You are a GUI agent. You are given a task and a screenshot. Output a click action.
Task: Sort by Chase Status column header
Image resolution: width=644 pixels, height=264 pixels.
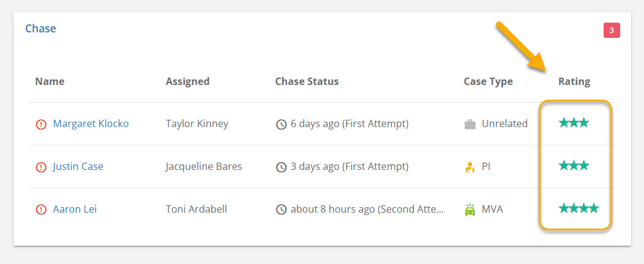click(307, 81)
